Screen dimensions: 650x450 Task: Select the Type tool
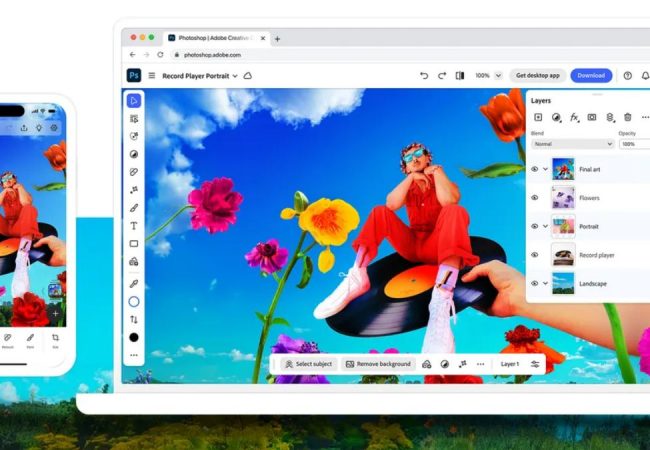(x=133, y=226)
